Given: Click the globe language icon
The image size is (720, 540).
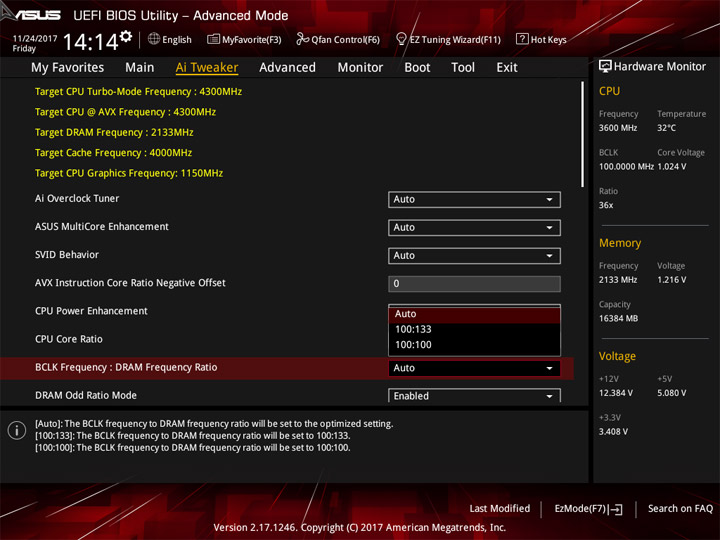Looking at the screenshot, I should 154,39.
